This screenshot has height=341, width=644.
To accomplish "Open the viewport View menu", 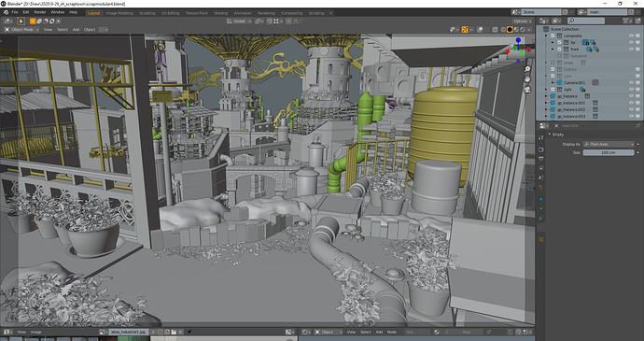I will [x=48, y=30].
